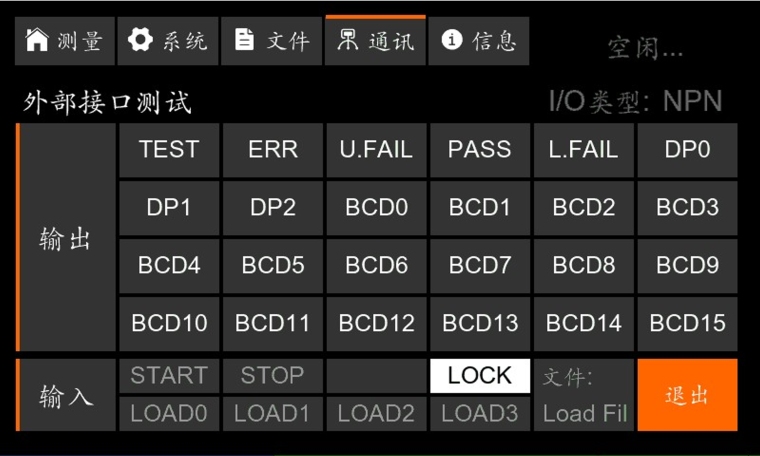Toggle the TEST output signal
This screenshot has height=456, width=760.
(x=169, y=150)
